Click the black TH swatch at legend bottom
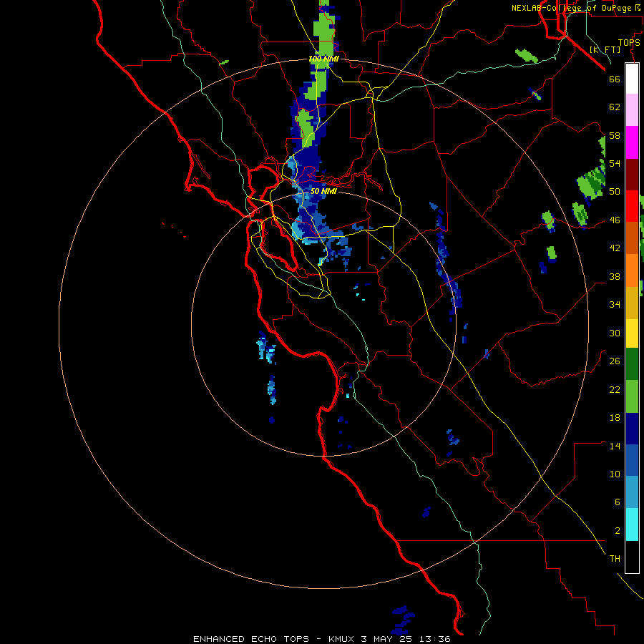Screen dimensions: 644x644 [x=632, y=557]
